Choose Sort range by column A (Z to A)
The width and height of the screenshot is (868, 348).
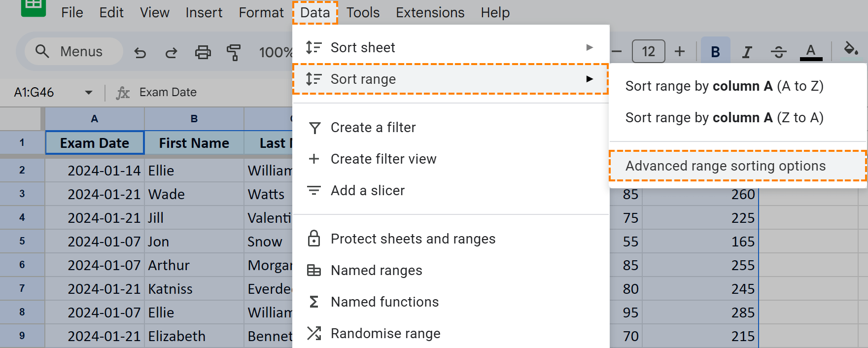click(737, 118)
